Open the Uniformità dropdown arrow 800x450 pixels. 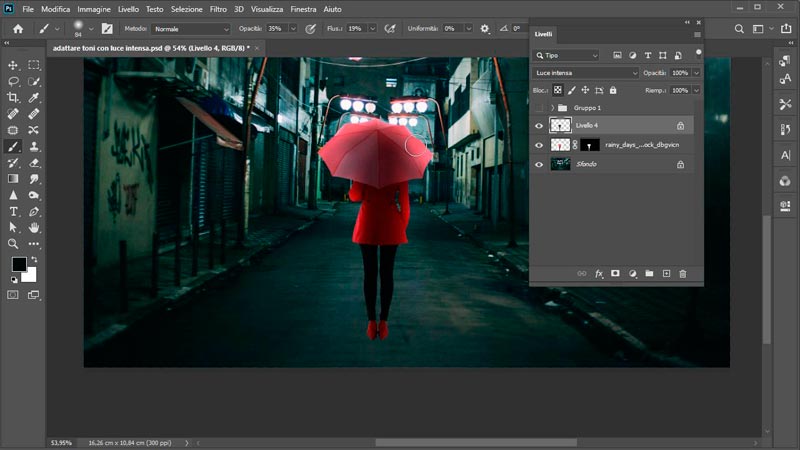tap(468, 29)
